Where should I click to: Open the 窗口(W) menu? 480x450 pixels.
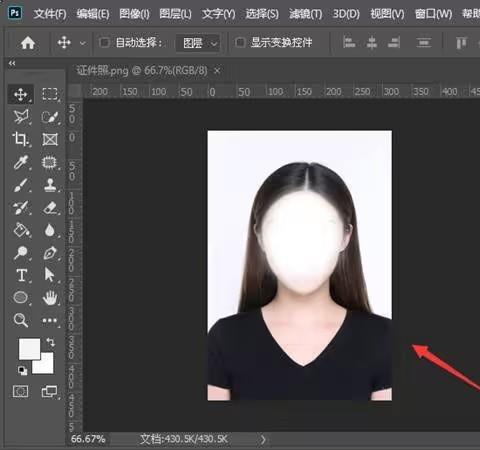click(x=433, y=14)
